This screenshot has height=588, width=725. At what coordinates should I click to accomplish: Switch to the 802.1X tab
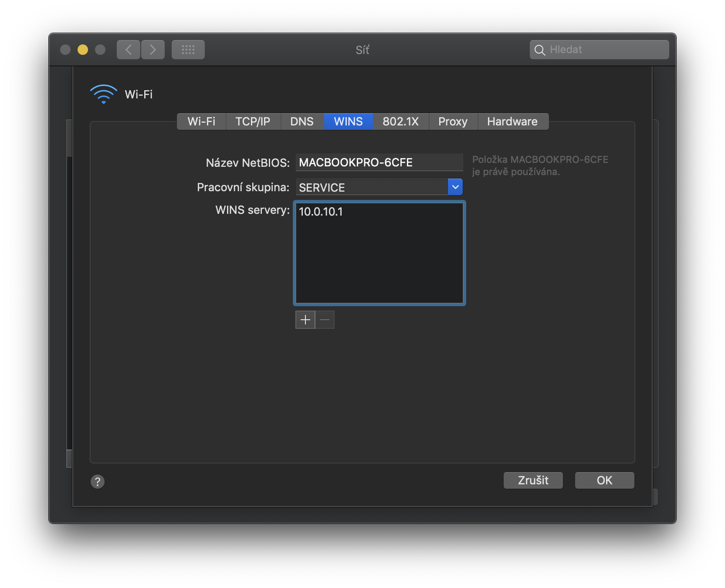400,122
